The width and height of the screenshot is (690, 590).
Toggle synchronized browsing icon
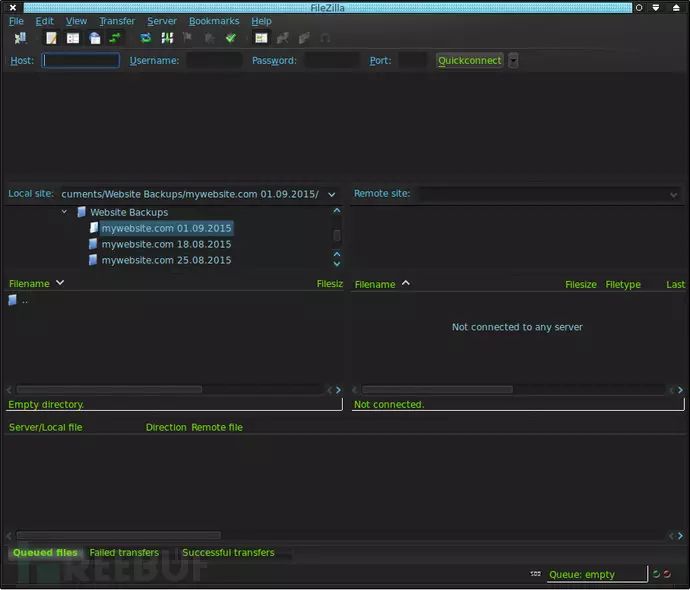304,38
